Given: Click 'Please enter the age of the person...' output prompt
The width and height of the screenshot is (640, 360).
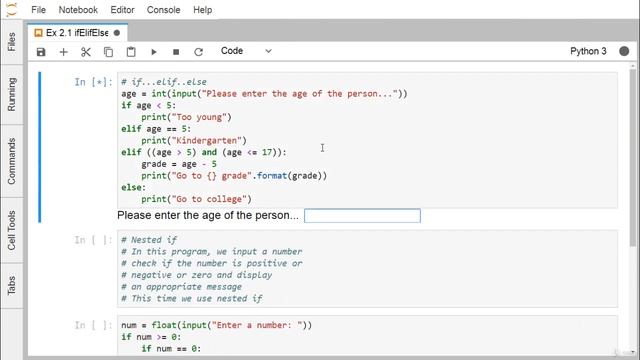Looking at the screenshot, I should 208,215.
